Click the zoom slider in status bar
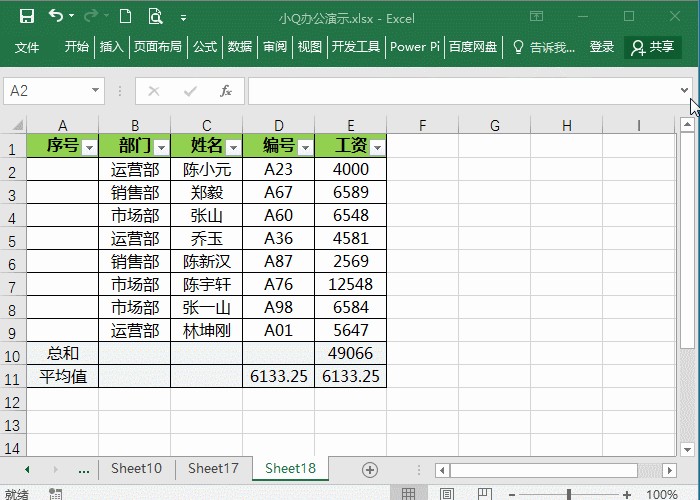This screenshot has width=700, height=500. (569, 494)
